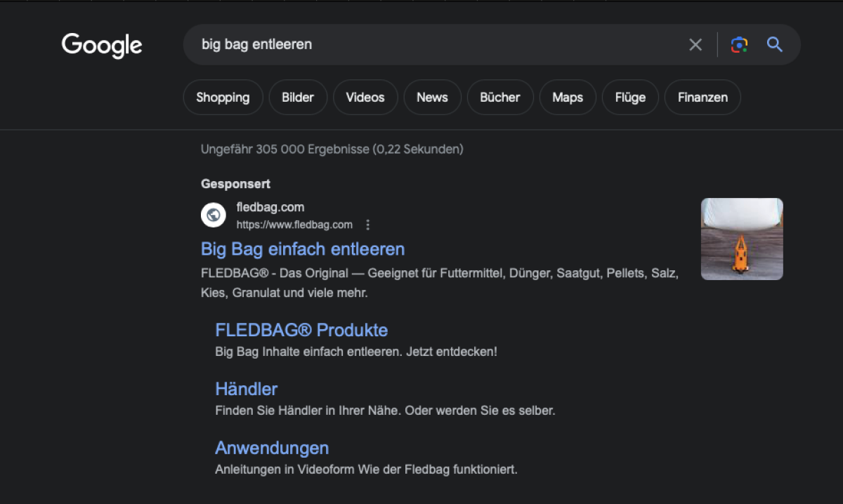Click the 'FLEDBAG® - Das Original' ad description
Screen dimensions: 843x504
(x=440, y=283)
